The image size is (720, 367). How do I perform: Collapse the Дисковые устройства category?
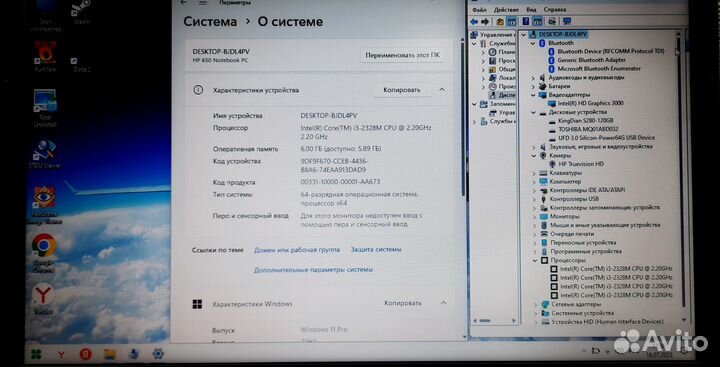pos(533,112)
